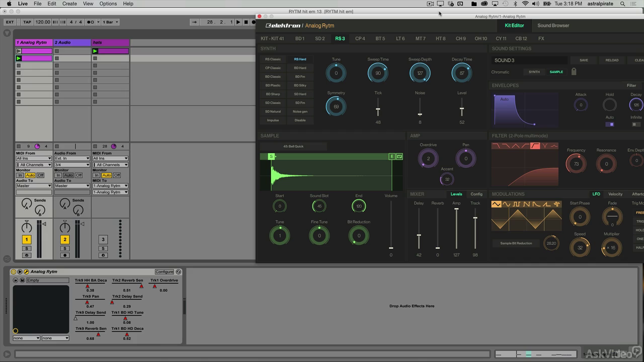Click the sample start marker S

[271, 157]
